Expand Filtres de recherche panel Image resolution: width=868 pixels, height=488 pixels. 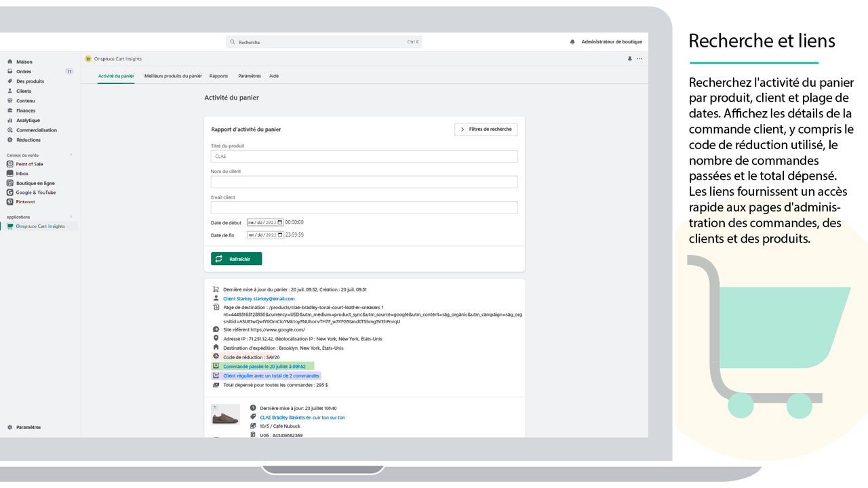pyautogui.click(x=486, y=129)
